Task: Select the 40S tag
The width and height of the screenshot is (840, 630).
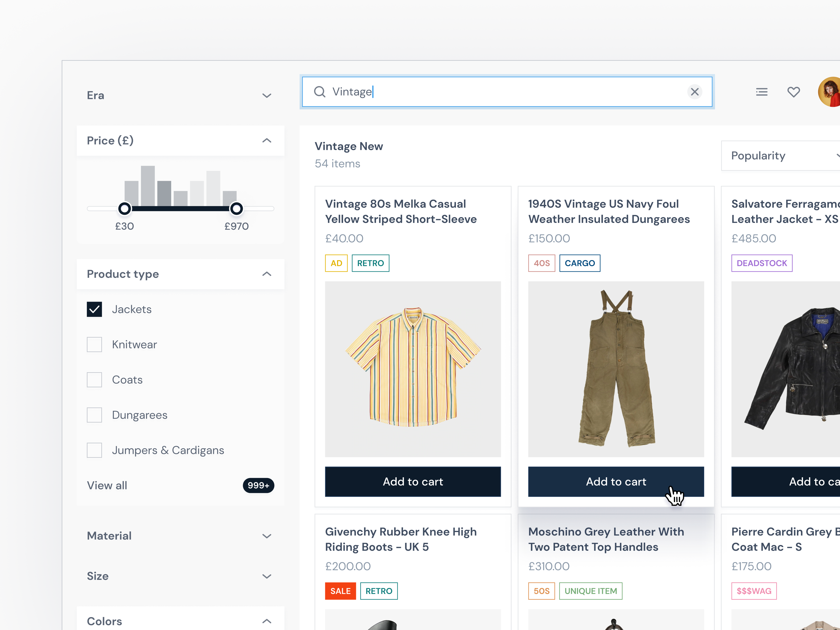Action: (542, 263)
